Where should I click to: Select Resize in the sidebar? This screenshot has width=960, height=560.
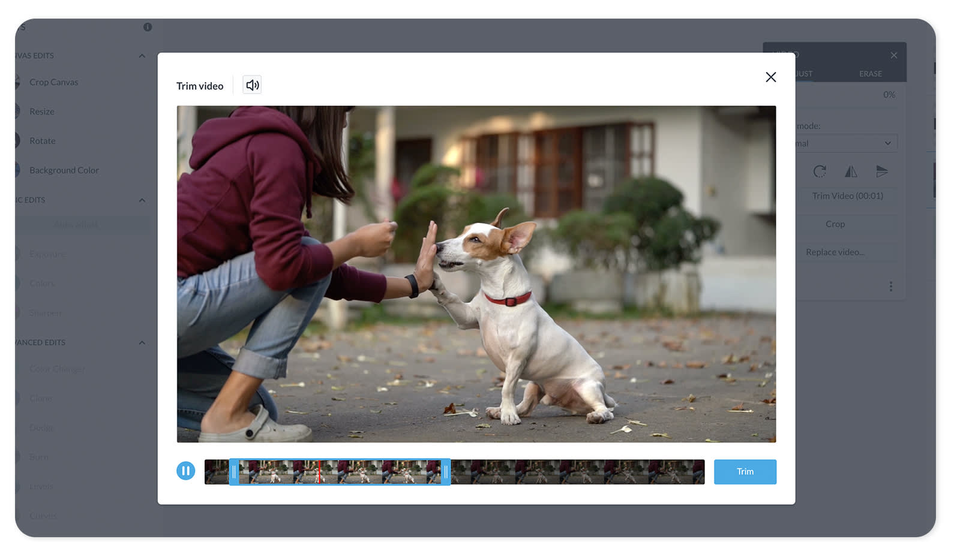[42, 112]
